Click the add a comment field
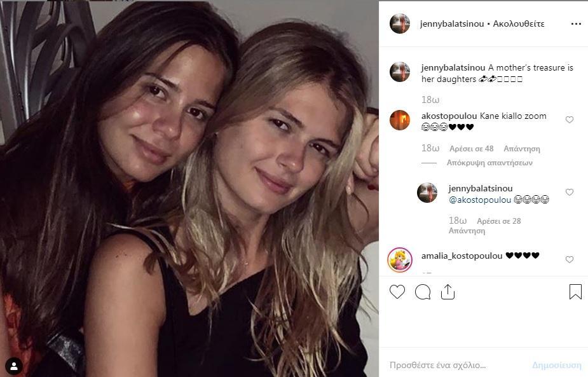 point(458,365)
